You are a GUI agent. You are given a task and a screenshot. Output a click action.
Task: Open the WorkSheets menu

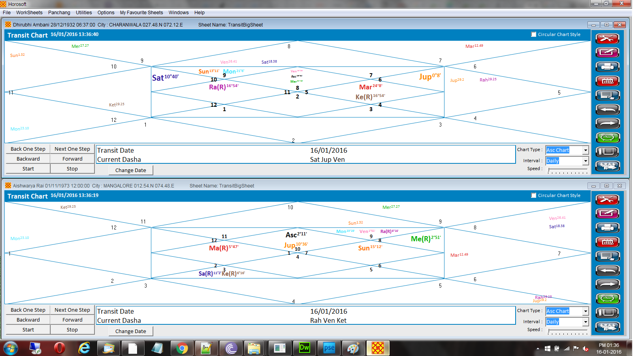coord(29,13)
